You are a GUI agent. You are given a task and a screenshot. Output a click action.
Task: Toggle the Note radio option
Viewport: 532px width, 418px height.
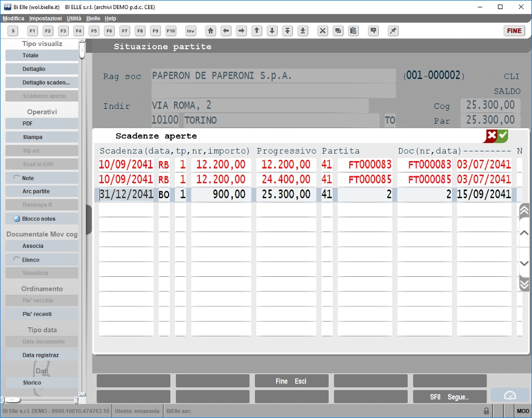[16, 178]
